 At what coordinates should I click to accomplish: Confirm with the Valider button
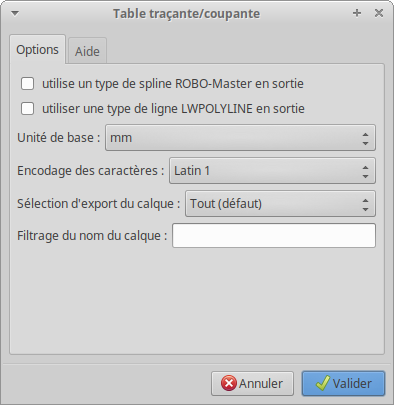click(343, 384)
